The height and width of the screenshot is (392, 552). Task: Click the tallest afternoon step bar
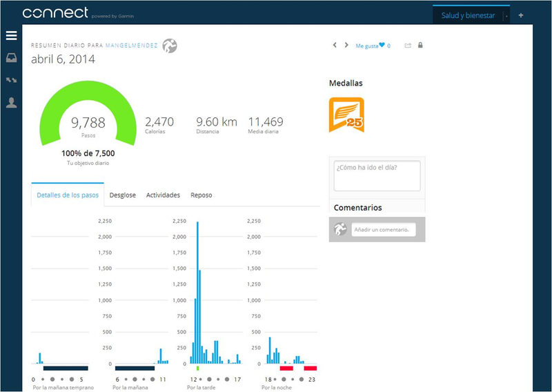[197, 293]
